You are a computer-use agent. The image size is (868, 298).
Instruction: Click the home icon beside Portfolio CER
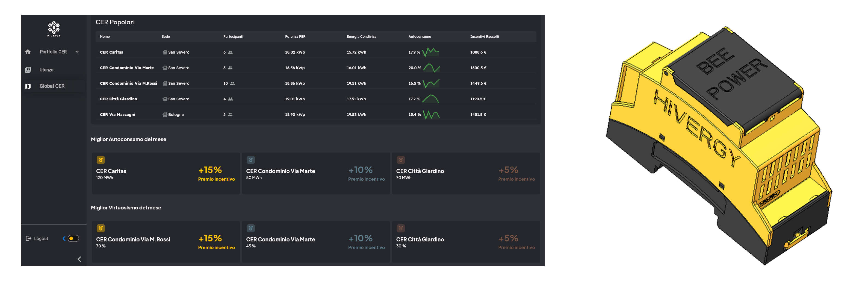28,52
